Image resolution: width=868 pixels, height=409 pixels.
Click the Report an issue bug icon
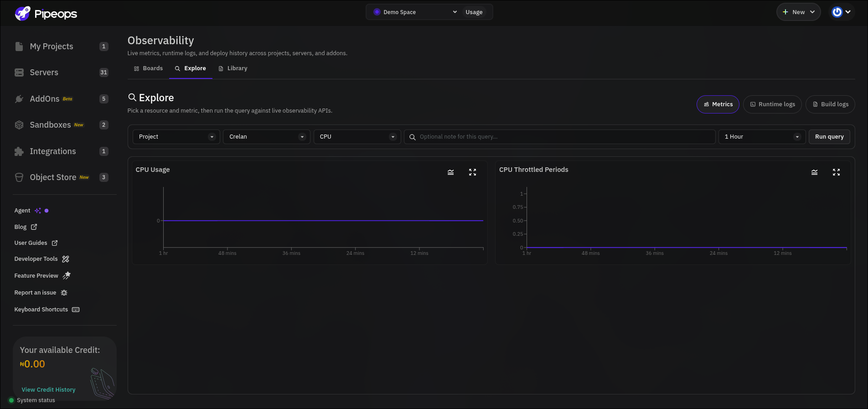pyautogui.click(x=64, y=293)
